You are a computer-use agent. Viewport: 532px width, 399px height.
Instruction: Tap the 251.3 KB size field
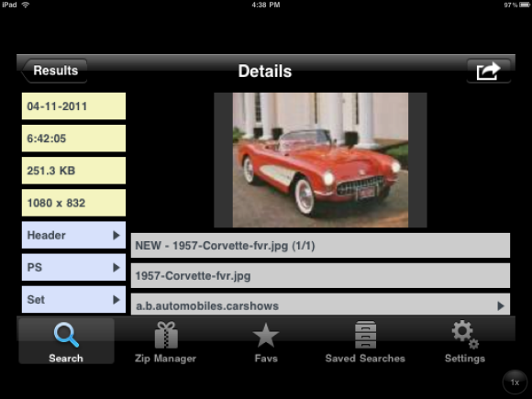73,171
